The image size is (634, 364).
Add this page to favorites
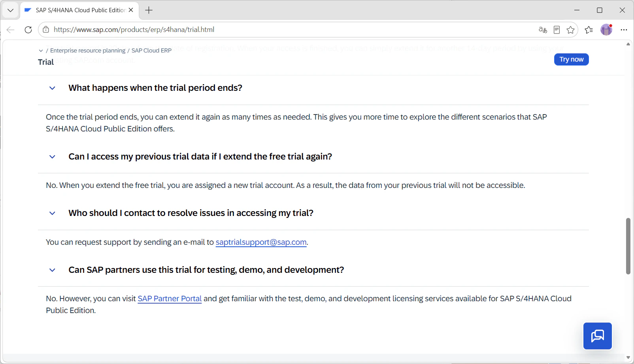pyautogui.click(x=570, y=30)
